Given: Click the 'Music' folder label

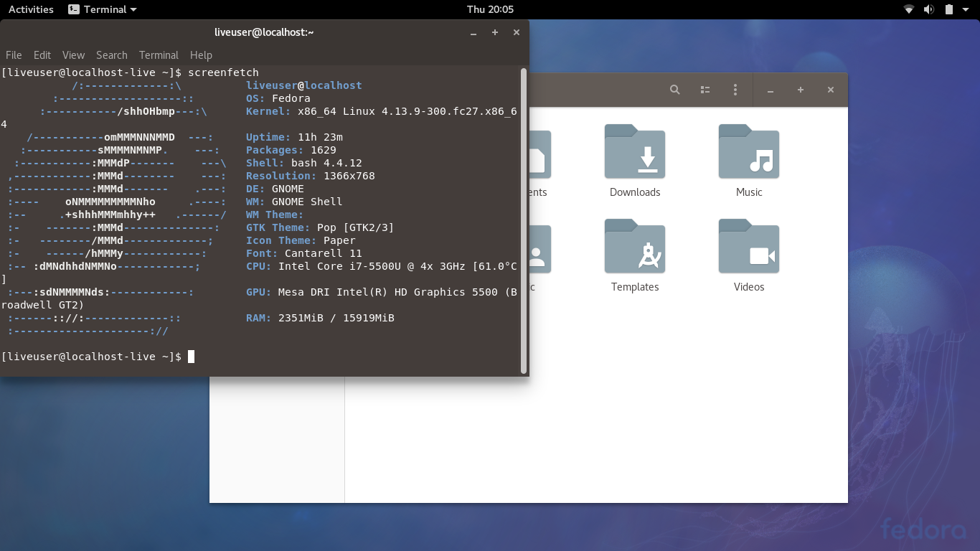Looking at the screenshot, I should click(x=749, y=192).
